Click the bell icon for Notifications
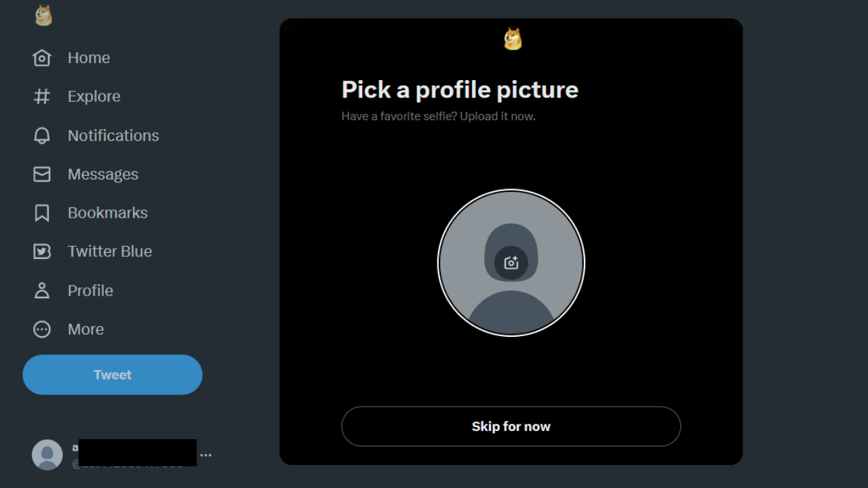 click(x=42, y=136)
